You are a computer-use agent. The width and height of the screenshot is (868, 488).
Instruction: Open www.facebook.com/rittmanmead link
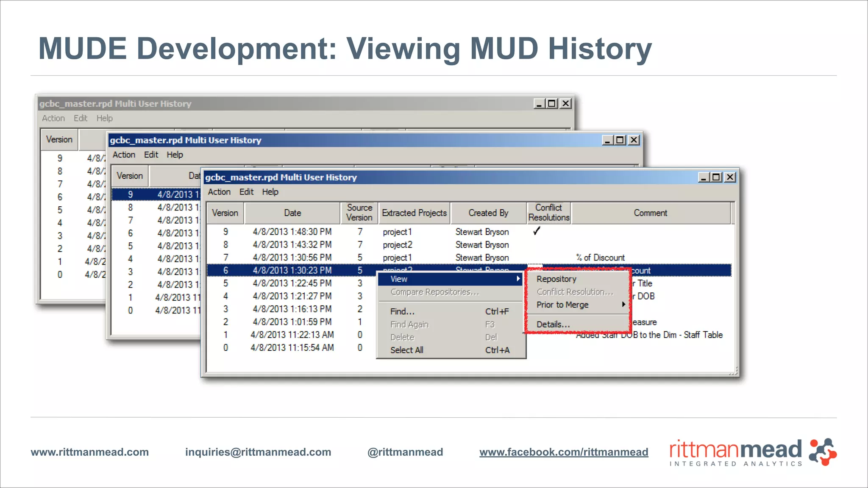[x=564, y=452]
